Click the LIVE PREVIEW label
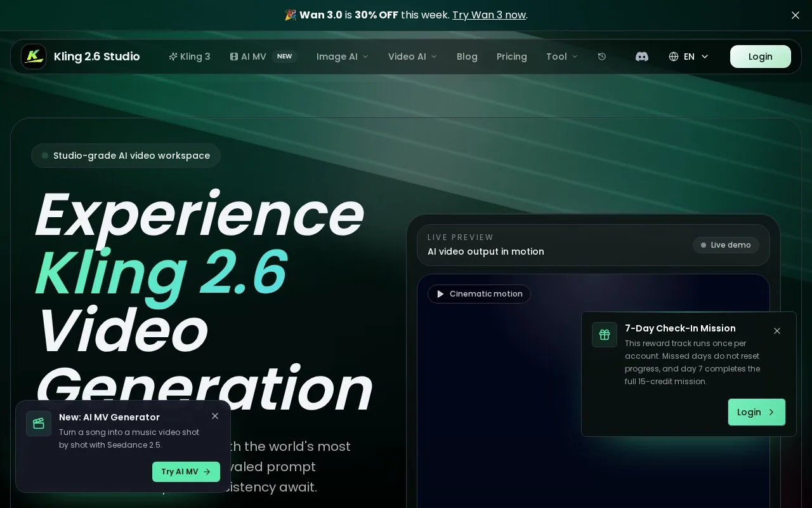The height and width of the screenshot is (508, 812). tap(461, 237)
